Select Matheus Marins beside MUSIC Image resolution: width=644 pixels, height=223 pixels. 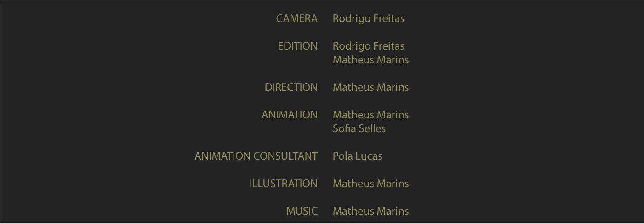click(370, 212)
